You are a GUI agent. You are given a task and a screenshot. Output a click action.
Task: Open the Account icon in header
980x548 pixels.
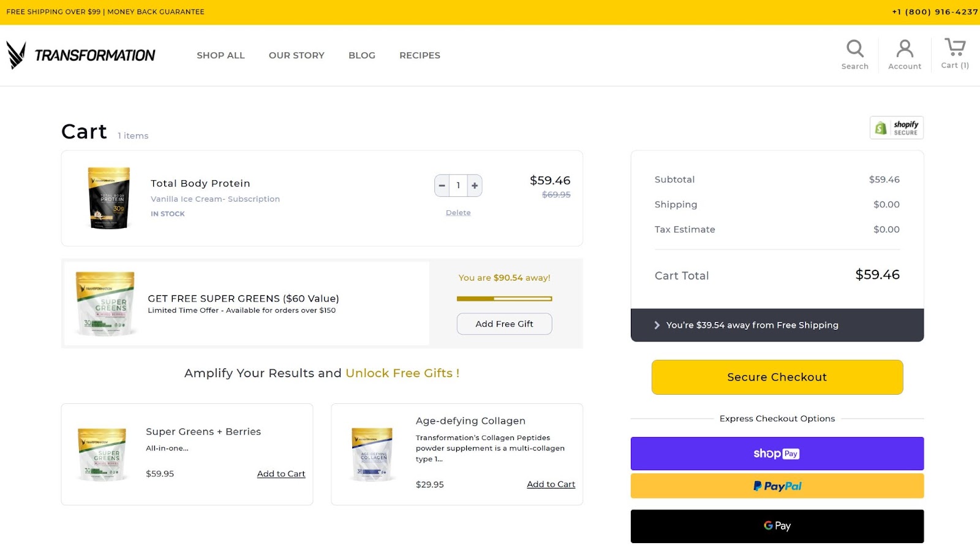(x=905, y=55)
